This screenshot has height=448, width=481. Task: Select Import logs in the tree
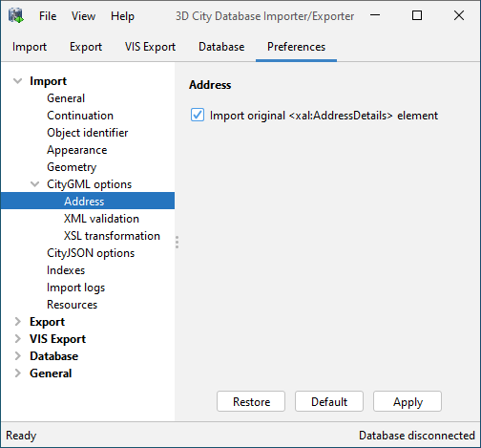(75, 288)
